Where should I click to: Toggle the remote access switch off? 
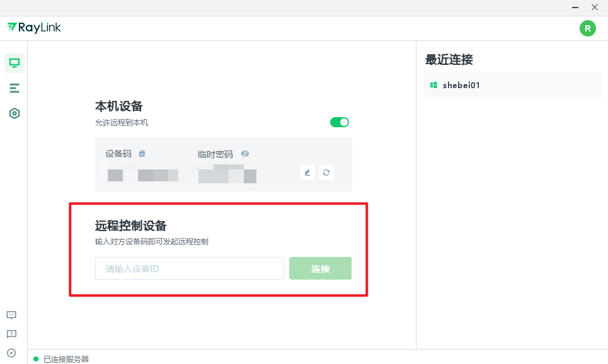[339, 122]
